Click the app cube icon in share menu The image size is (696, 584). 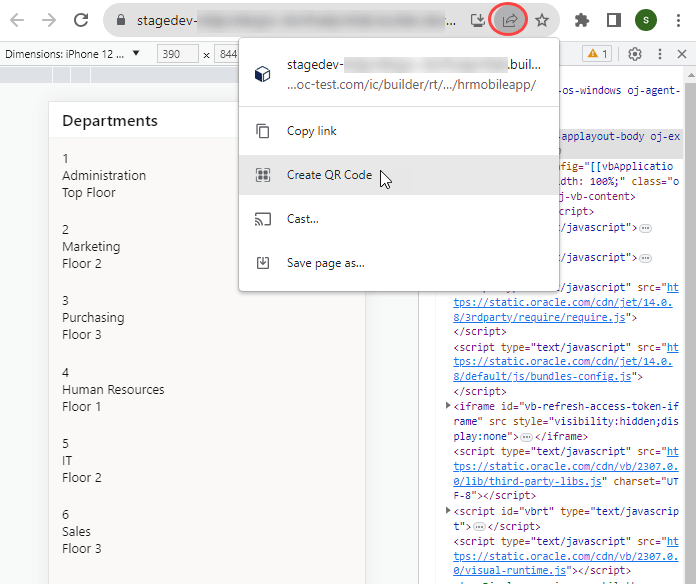262,74
